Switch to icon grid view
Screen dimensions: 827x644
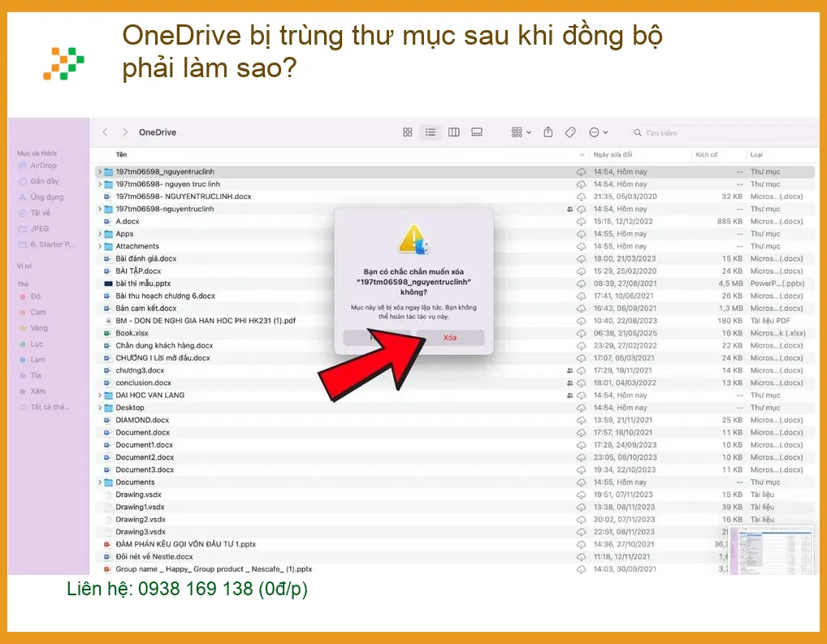click(407, 132)
